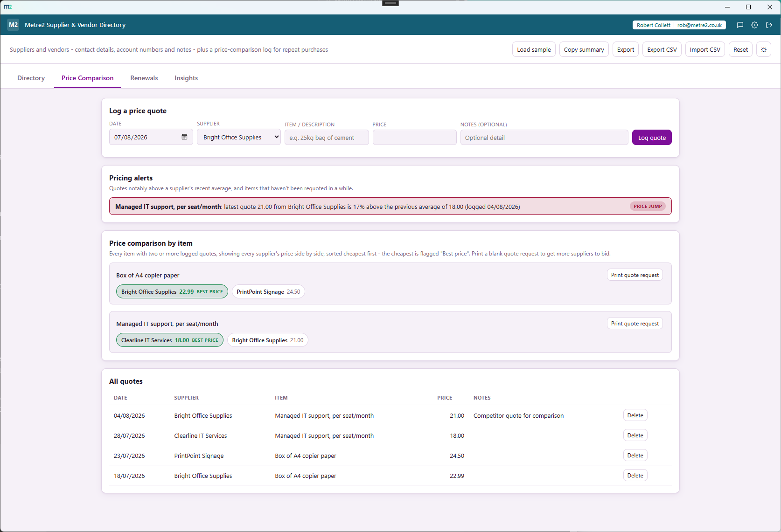The height and width of the screenshot is (532, 781).
Task: Click the Notes column header
Action: click(x=482, y=398)
